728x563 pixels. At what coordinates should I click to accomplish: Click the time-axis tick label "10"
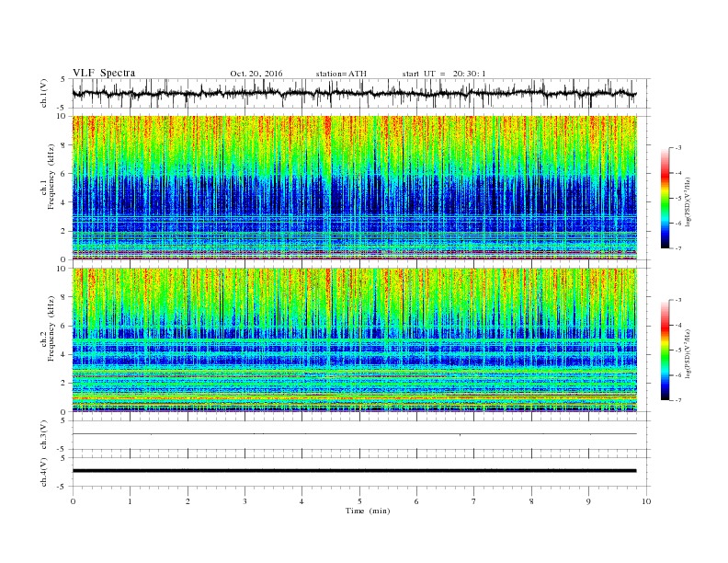(x=646, y=501)
